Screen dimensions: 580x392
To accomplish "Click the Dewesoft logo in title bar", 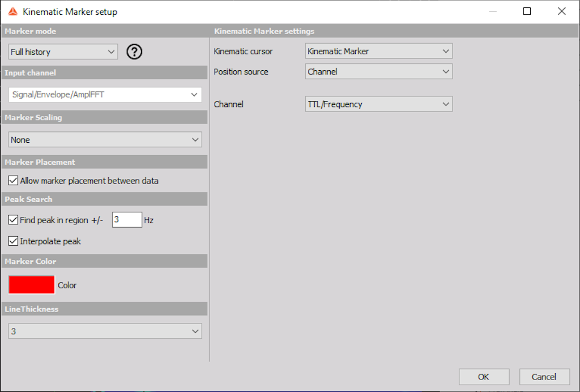I will [x=13, y=11].
